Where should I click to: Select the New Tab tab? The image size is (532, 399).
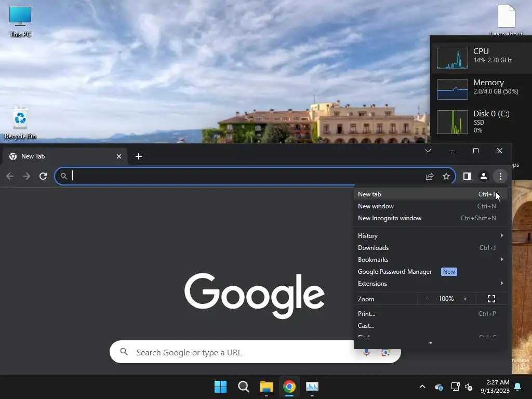coord(64,156)
